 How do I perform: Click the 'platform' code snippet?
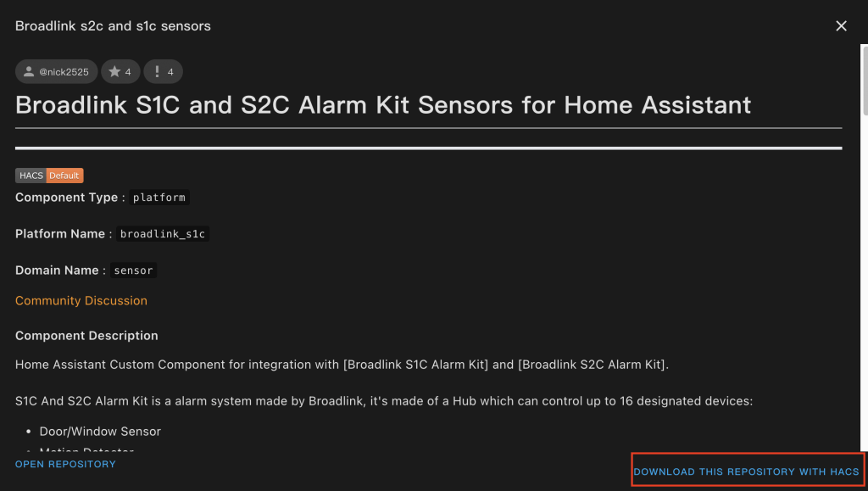(159, 198)
